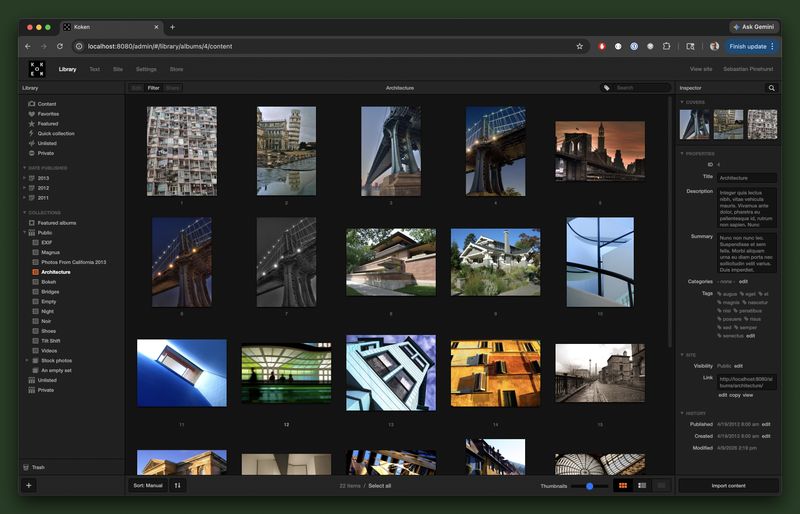Select Unlisted under the Library shortcuts
Image resolution: width=800 pixels, height=514 pixels.
click(x=47, y=143)
